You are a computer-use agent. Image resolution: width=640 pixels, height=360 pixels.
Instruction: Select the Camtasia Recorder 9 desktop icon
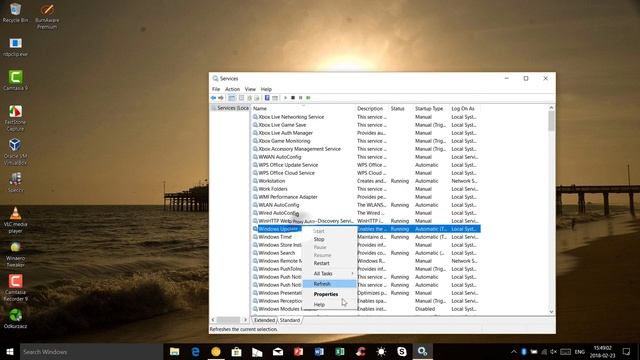pos(16,288)
